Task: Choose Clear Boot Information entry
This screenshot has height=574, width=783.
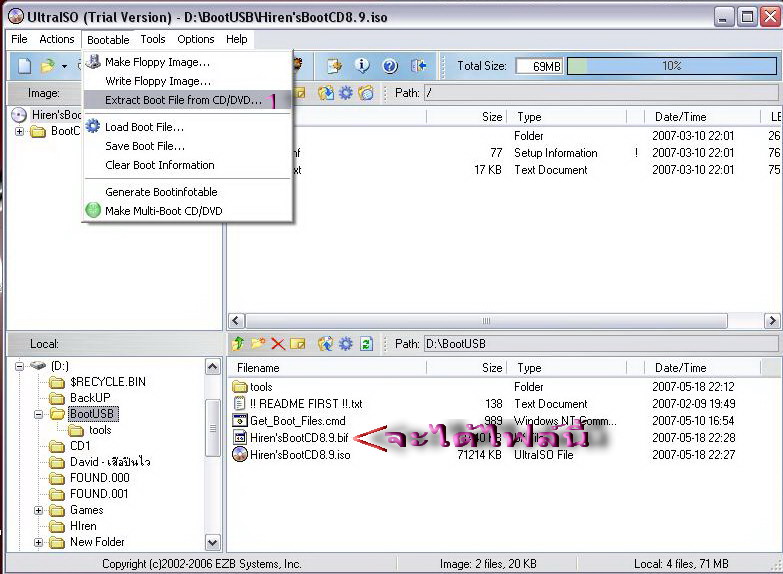Action: coord(187,165)
